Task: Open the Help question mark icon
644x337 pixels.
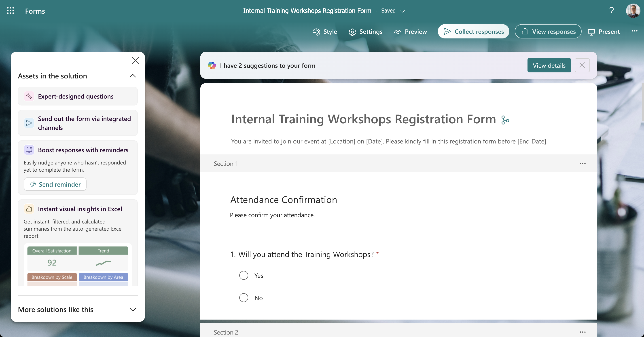Action: (x=612, y=11)
